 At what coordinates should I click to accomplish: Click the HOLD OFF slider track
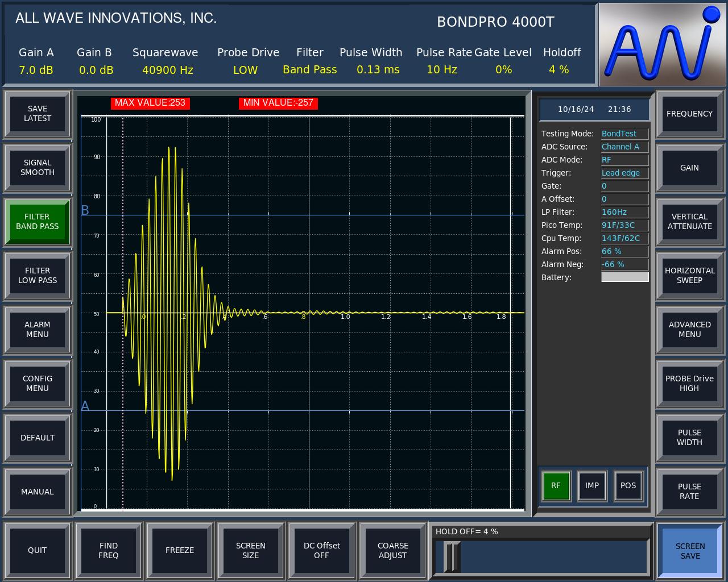tap(541, 557)
